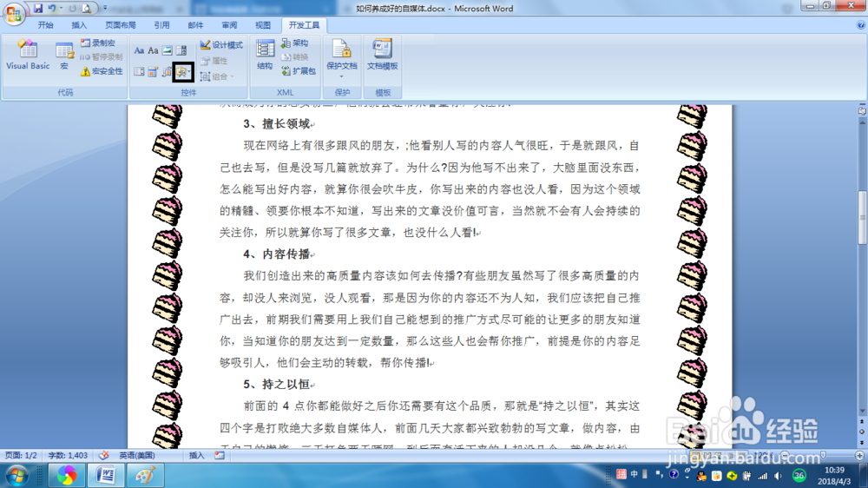Screen dimensions: 868x488
Task: Open control 属性 properties
Action: coord(214,61)
